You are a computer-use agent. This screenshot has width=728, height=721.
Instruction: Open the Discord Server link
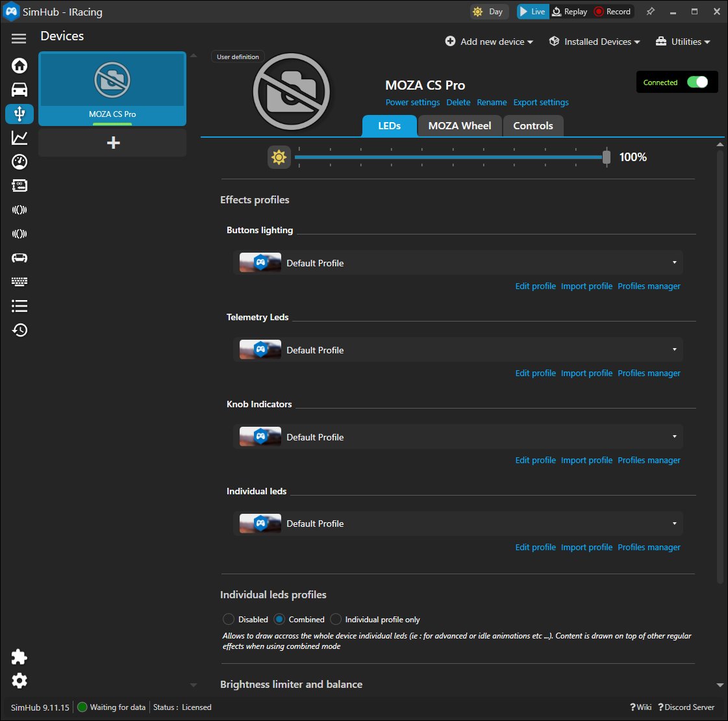686,707
